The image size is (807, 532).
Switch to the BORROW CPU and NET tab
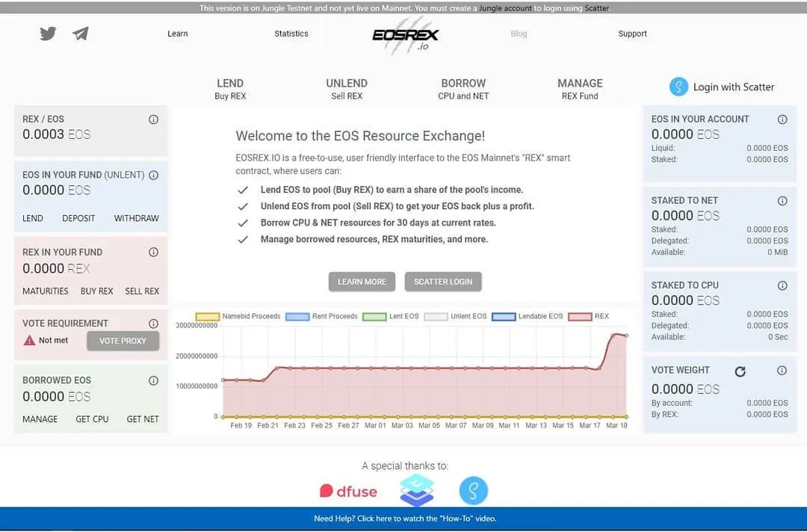[463, 89]
